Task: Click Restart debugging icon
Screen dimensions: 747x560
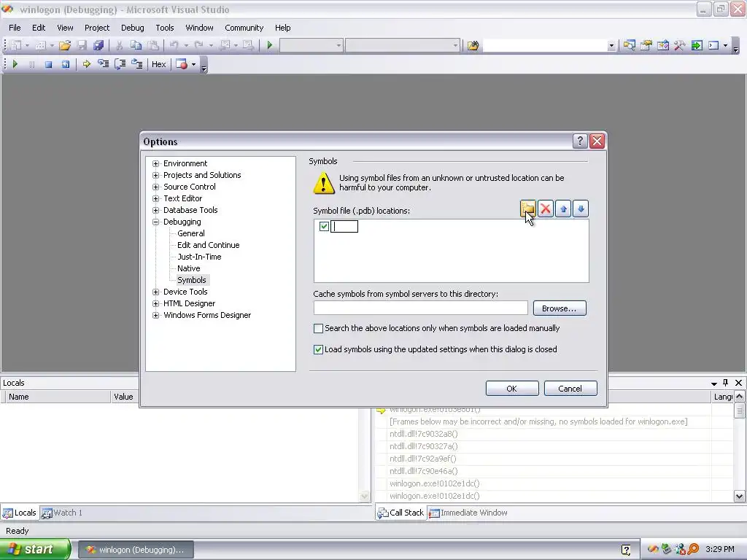Action: click(x=65, y=64)
